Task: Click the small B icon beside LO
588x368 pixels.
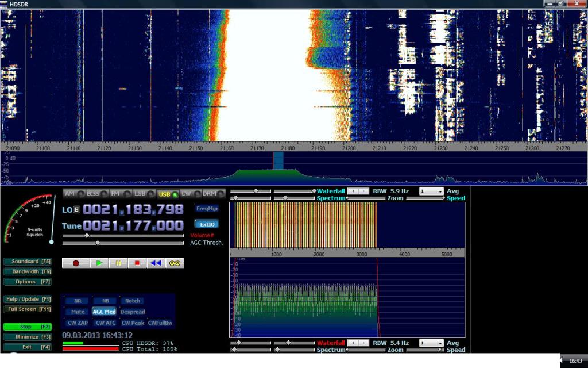Action: (x=77, y=210)
